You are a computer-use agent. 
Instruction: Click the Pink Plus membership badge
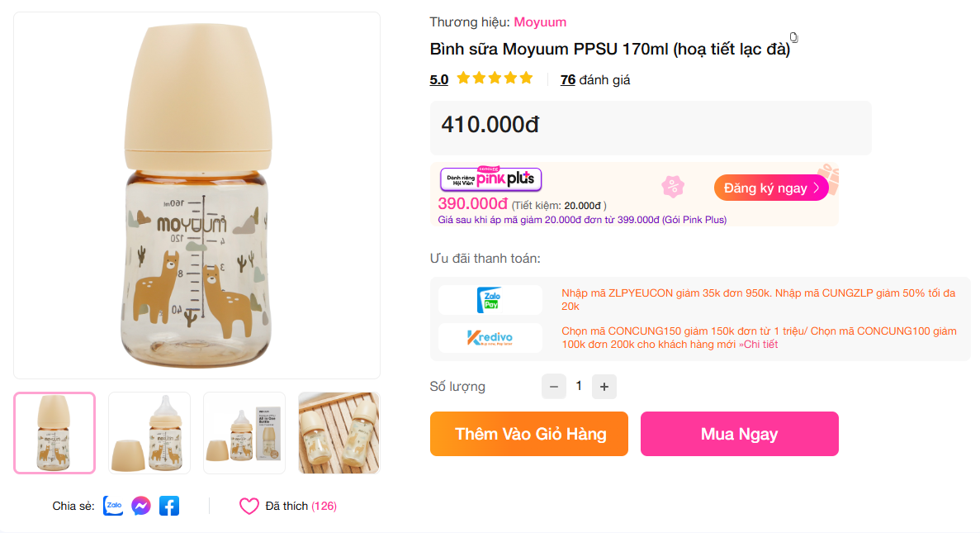tap(490, 179)
